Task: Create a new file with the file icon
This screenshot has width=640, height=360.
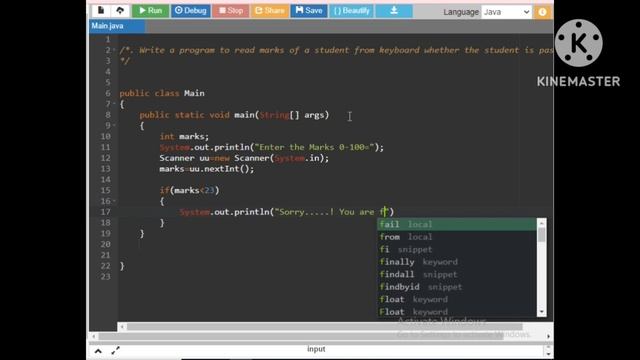Action: 101,11
